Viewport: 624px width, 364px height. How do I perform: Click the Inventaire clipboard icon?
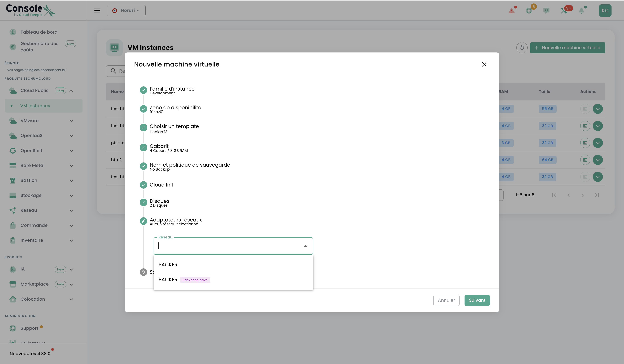tap(13, 240)
